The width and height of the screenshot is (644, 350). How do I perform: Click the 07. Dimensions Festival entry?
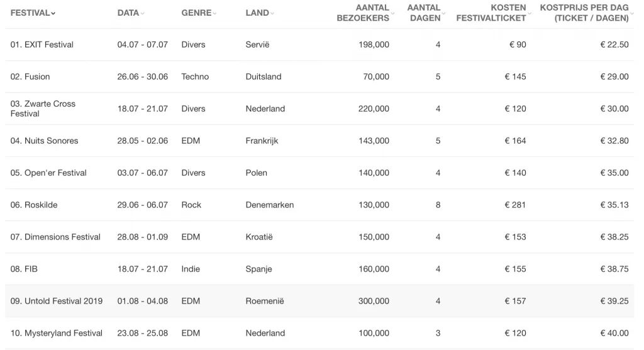coord(55,237)
